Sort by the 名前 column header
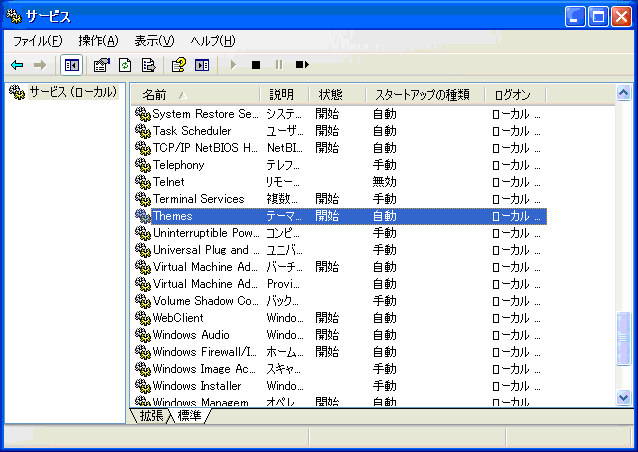Viewport: 638px width, 452px height. [x=195, y=95]
